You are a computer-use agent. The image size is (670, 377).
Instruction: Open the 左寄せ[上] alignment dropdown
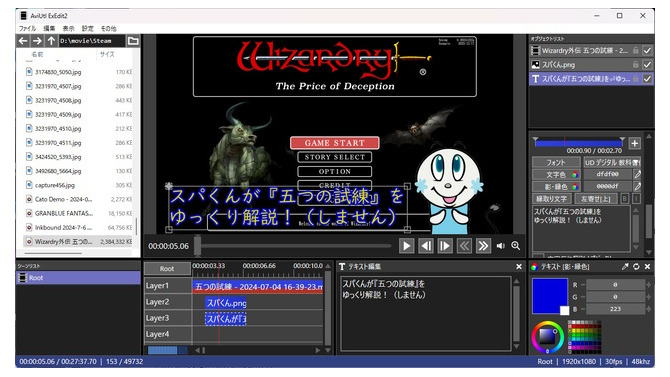pos(596,198)
